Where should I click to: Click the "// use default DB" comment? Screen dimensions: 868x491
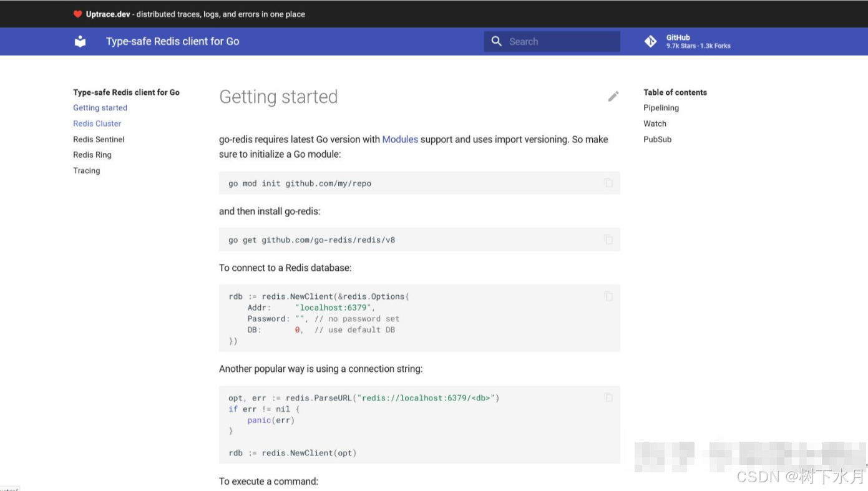(x=354, y=330)
